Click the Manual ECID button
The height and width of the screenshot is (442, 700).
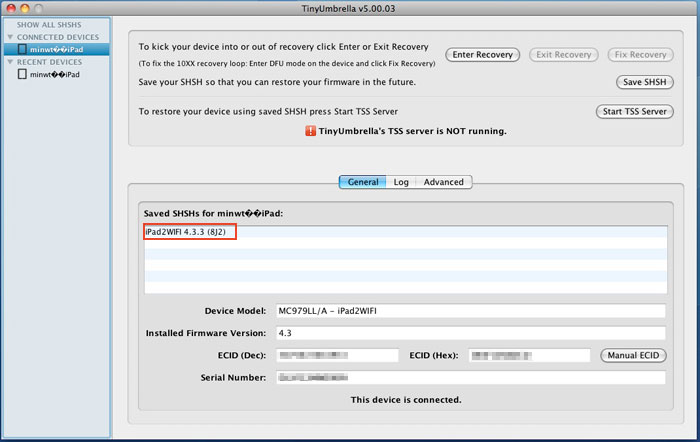pyautogui.click(x=633, y=355)
